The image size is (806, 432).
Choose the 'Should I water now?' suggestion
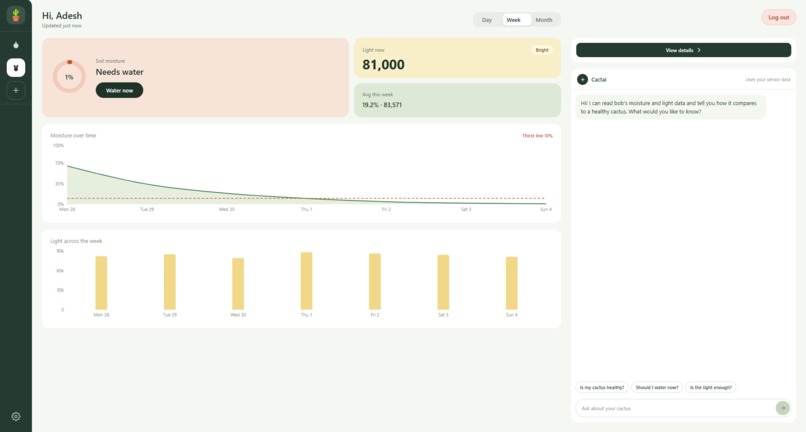coord(657,388)
